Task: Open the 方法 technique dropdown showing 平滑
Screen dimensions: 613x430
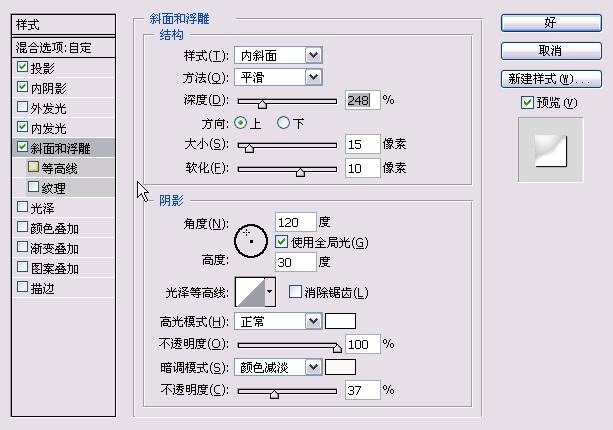Action: [278, 77]
